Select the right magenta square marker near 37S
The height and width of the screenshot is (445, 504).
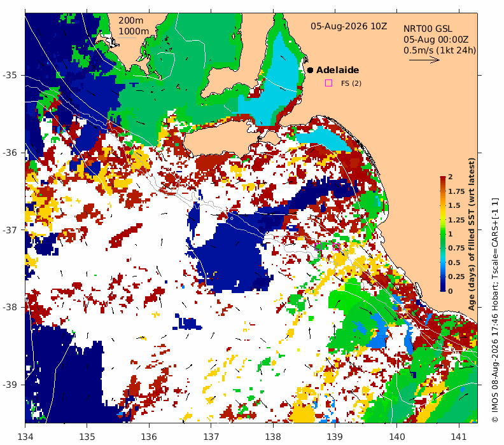[x=336, y=247]
